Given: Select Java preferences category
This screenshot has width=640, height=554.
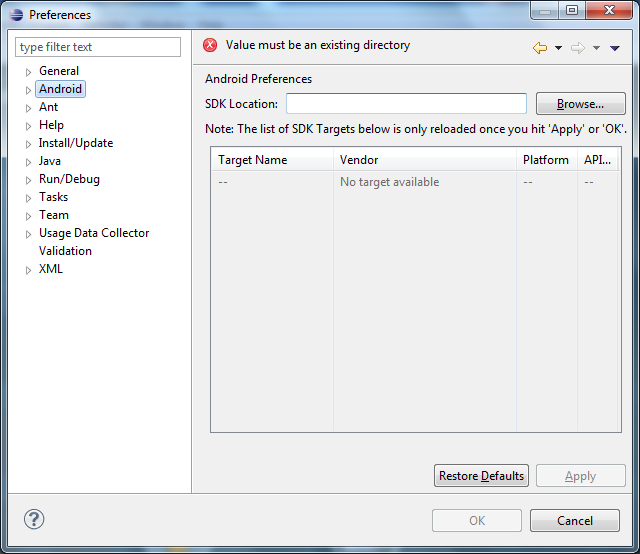Looking at the screenshot, I should click(x=50, y=161).
